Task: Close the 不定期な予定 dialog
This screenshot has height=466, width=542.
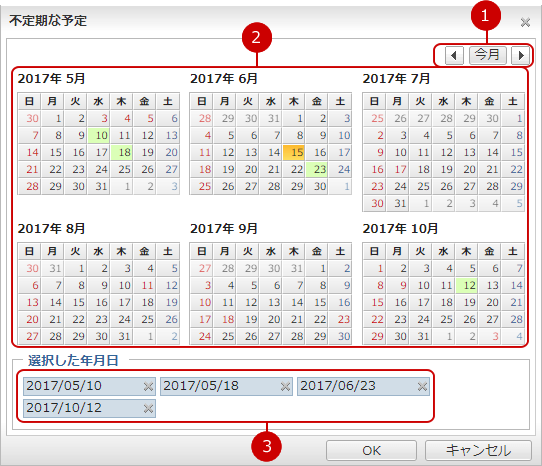Action: (525, 22)
